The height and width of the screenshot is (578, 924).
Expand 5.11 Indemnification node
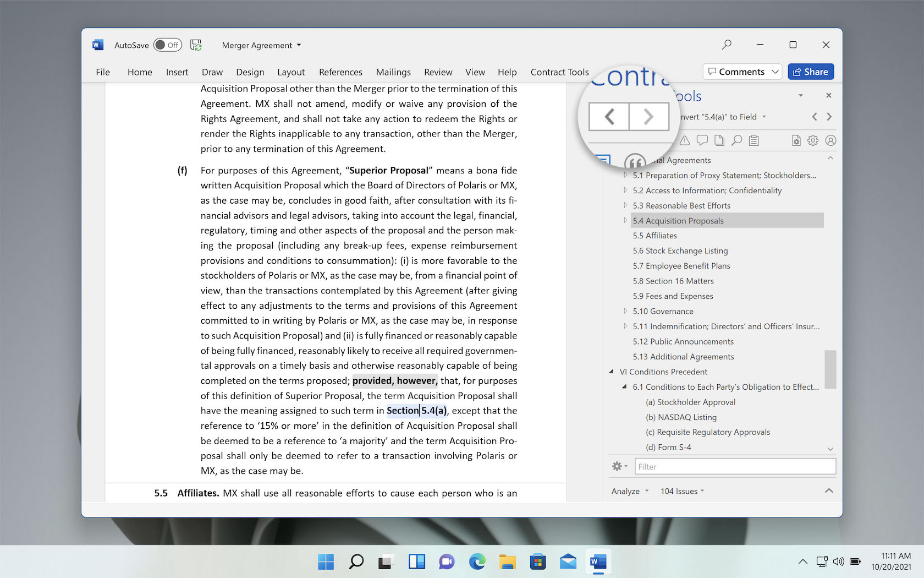625,326
